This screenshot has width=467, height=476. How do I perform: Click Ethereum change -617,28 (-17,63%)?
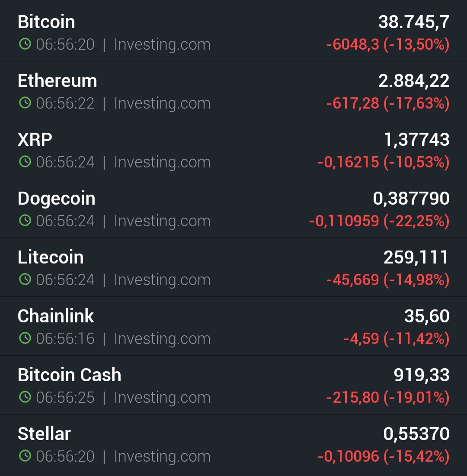tap(388, 103)
